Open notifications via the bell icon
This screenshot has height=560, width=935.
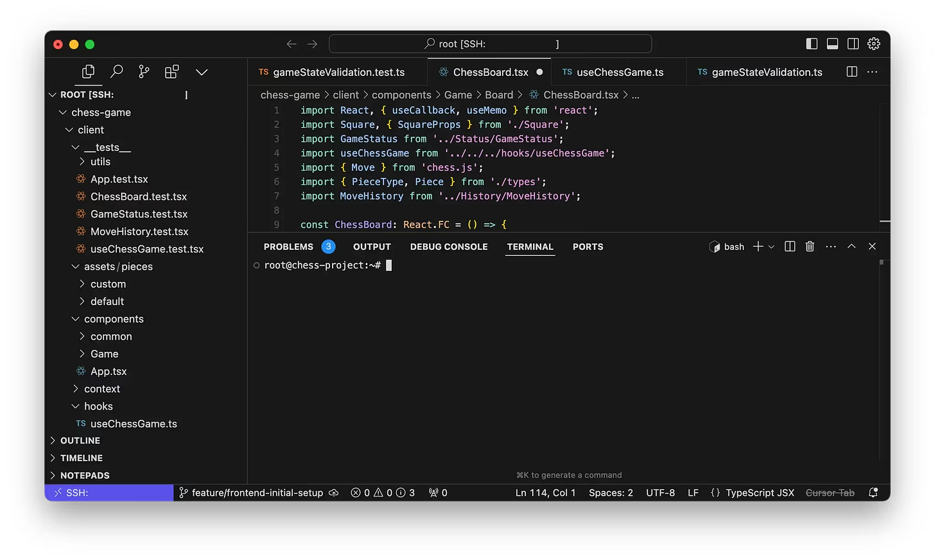pyautogui.click(x=873, y=493)
